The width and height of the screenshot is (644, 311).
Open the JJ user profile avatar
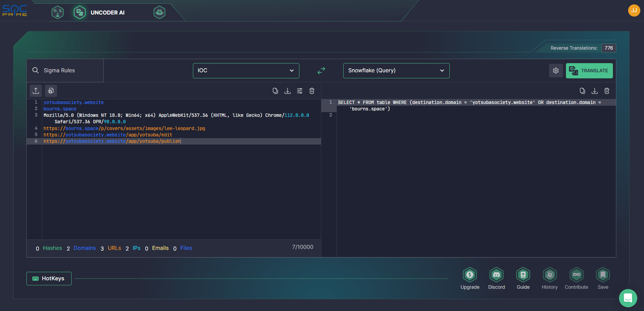pyautogui.click(x=634, y=10)
